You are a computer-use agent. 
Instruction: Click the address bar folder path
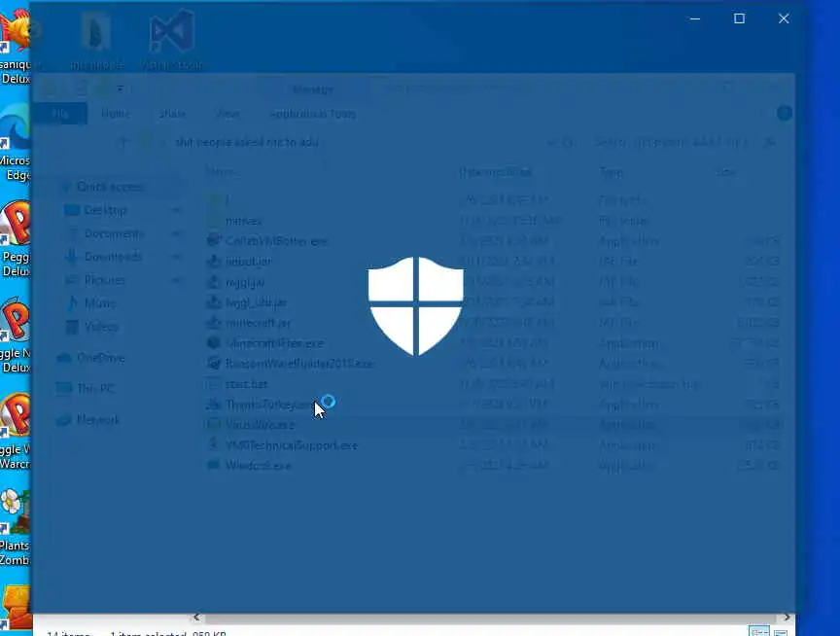click(246, 142)
